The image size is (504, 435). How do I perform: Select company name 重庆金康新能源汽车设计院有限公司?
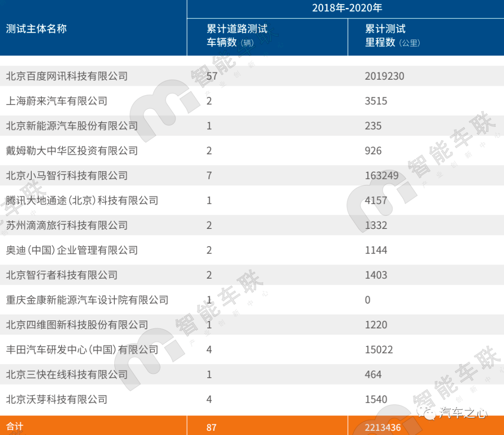click(x=87, y=300)
